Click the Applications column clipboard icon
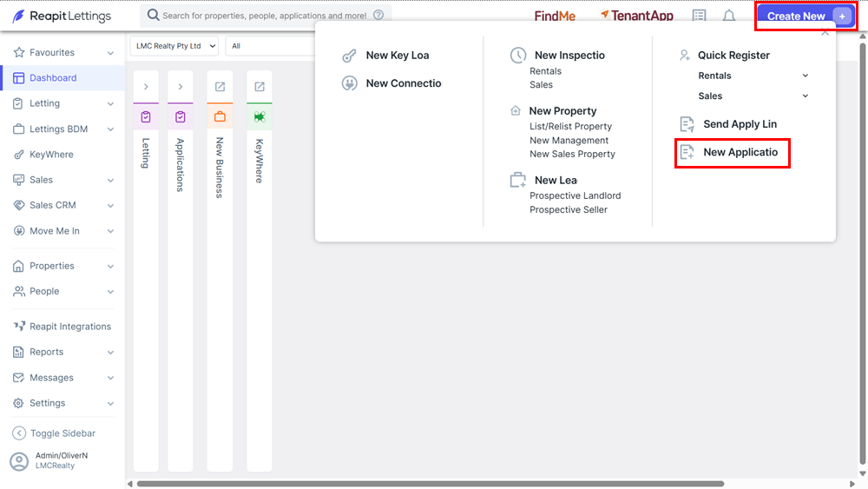 [x=181, y=117]
